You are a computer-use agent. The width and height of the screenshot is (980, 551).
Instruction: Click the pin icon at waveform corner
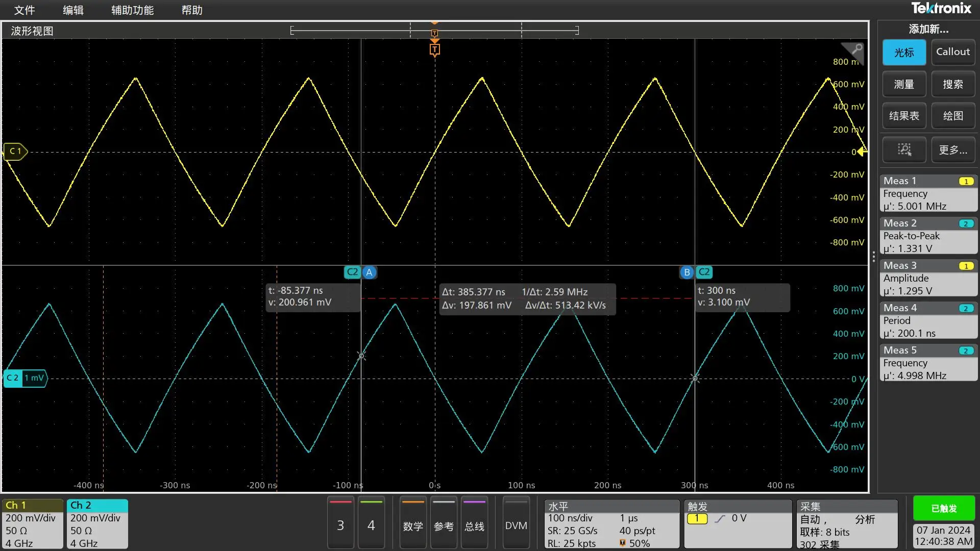coord(856,49)
